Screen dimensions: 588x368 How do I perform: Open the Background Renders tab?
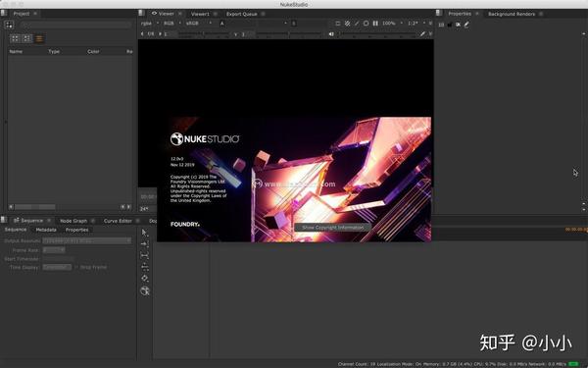pos(512,14)
